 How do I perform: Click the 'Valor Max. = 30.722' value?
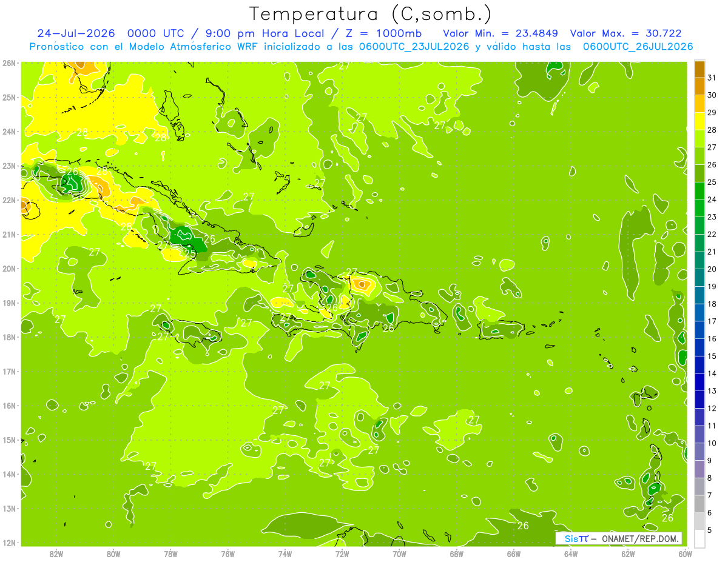point(626,33)
